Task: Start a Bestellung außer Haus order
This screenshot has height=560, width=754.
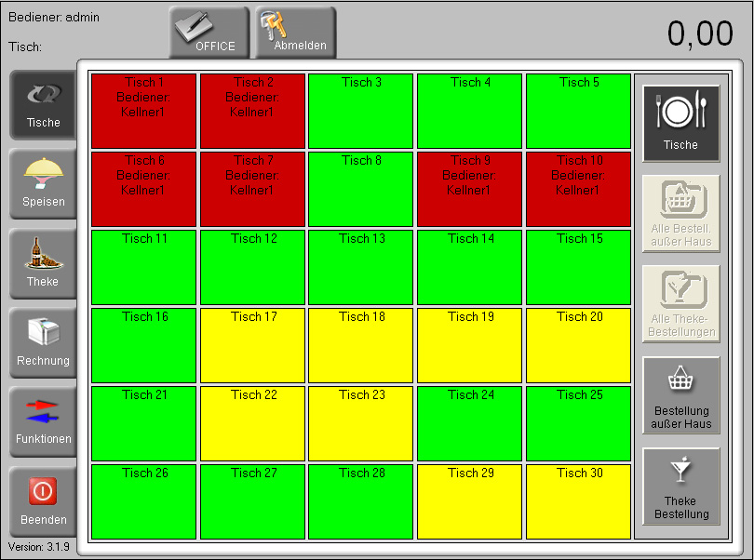Action: (x=680, y=396)
